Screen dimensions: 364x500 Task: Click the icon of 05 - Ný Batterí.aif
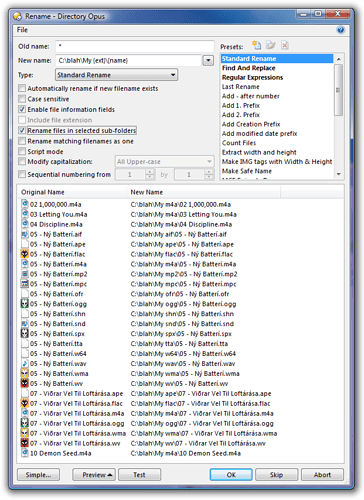tap(25, 234)
